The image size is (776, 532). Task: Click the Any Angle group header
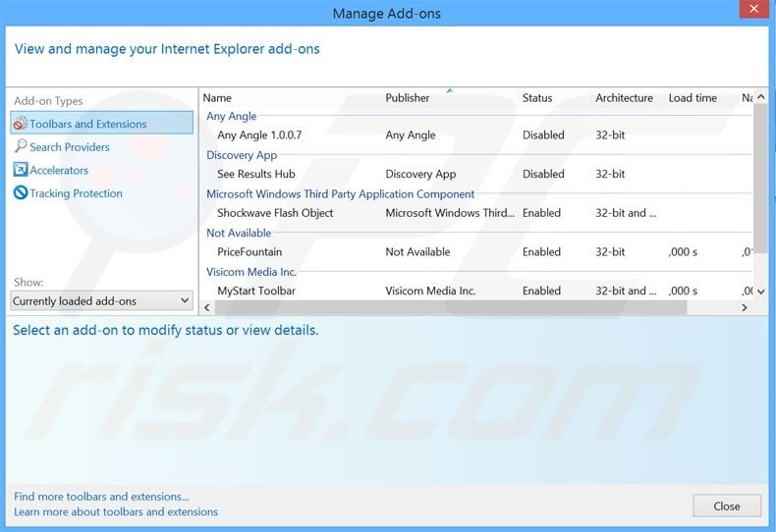[x=231, y=116]
